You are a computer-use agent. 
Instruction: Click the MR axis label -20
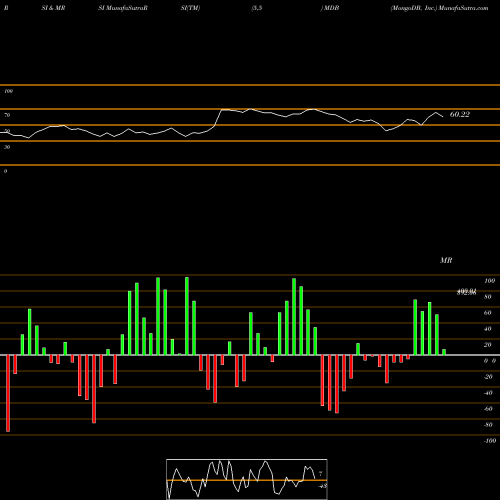point(488,377)
